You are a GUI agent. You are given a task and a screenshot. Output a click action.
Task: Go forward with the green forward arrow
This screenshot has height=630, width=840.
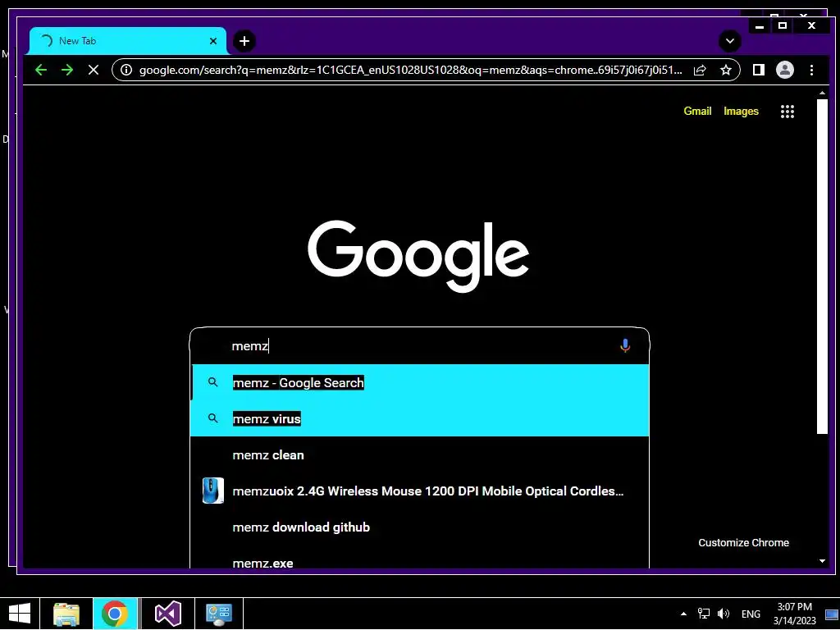pos(67,70)
